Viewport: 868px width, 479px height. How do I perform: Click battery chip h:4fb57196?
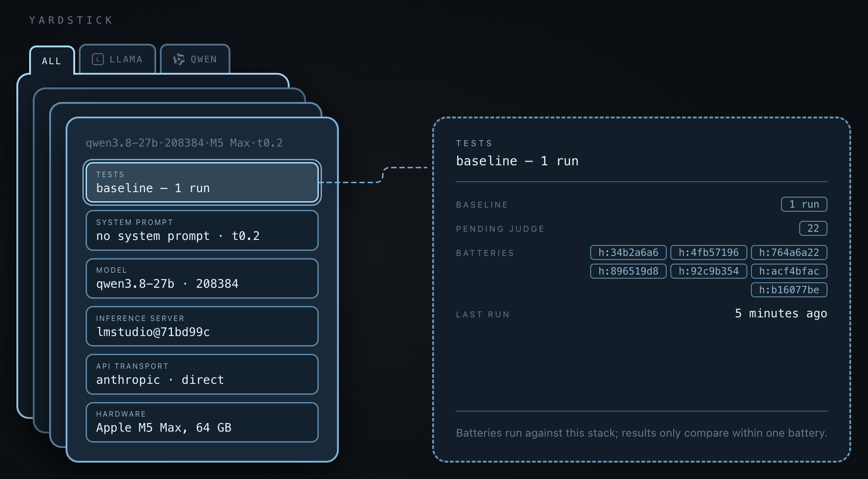coord(709,252)
